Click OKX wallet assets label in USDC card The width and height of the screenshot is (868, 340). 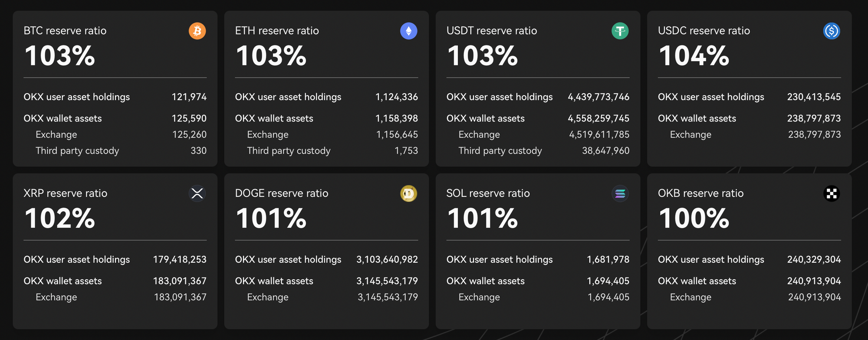pos(697,118)
